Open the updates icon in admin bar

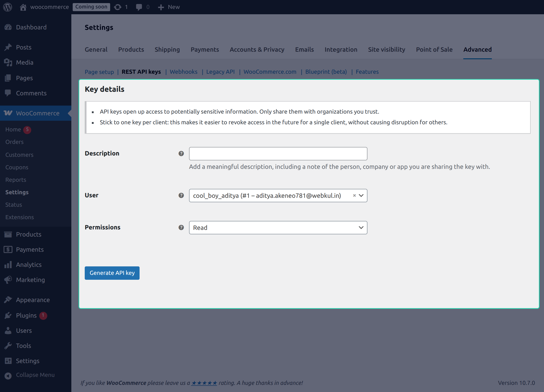[117, 7]
